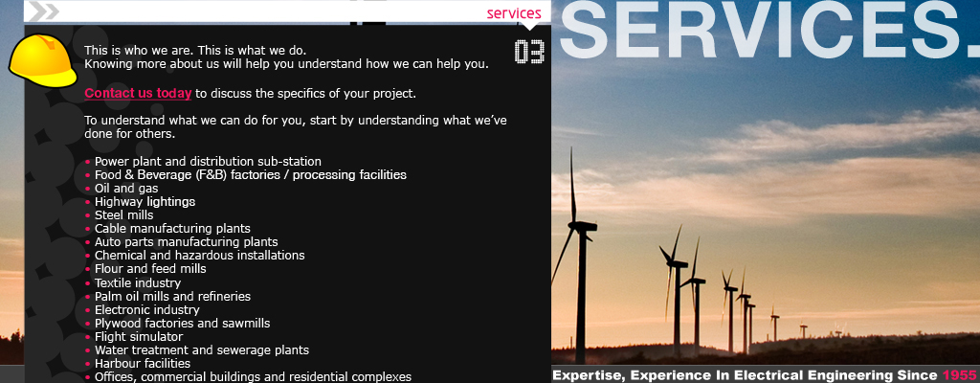Click the pink 1955 year text

[x=959, y=375]
